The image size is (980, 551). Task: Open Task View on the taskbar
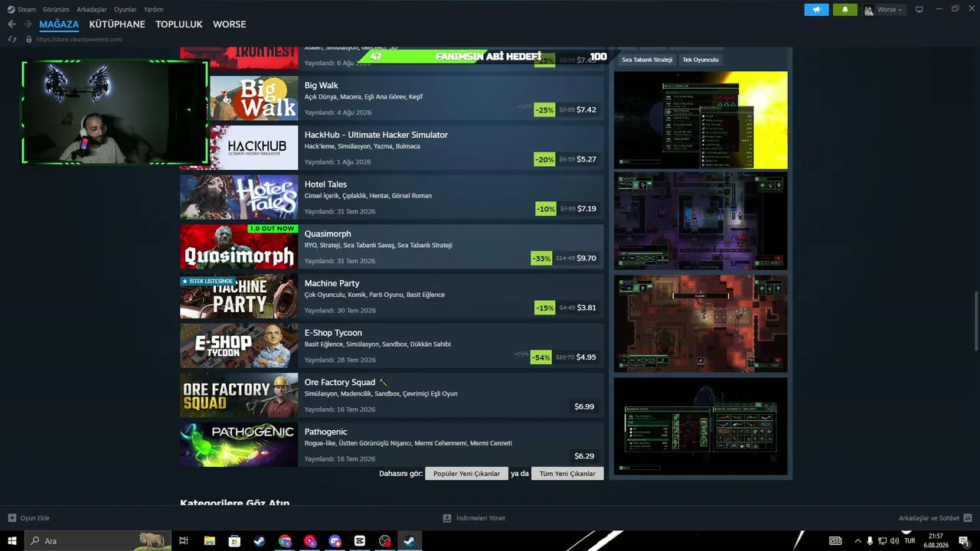tap(184, 541)
